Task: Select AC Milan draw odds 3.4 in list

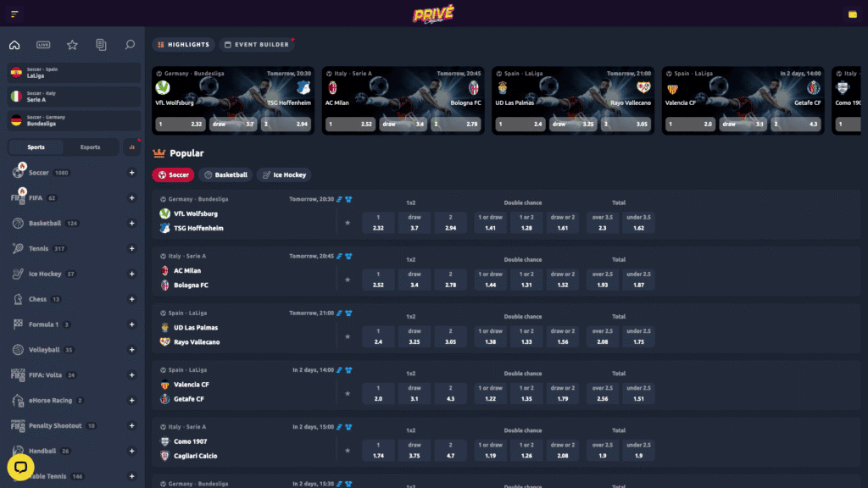Action: pos(414,280)
